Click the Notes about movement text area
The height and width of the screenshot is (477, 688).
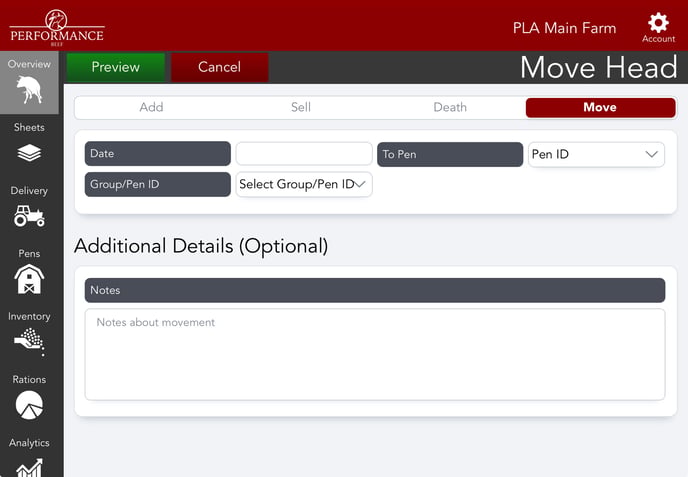click(x=374, y=354)
